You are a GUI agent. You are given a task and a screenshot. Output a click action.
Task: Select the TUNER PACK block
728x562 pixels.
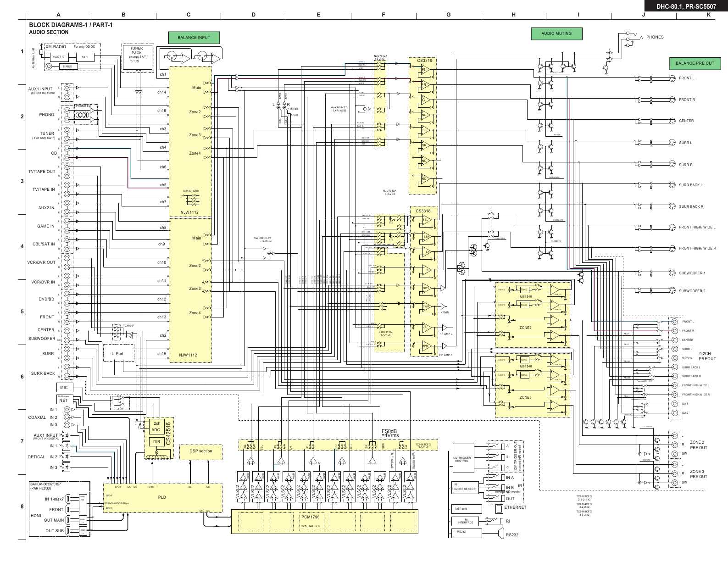tap(137, 57)
